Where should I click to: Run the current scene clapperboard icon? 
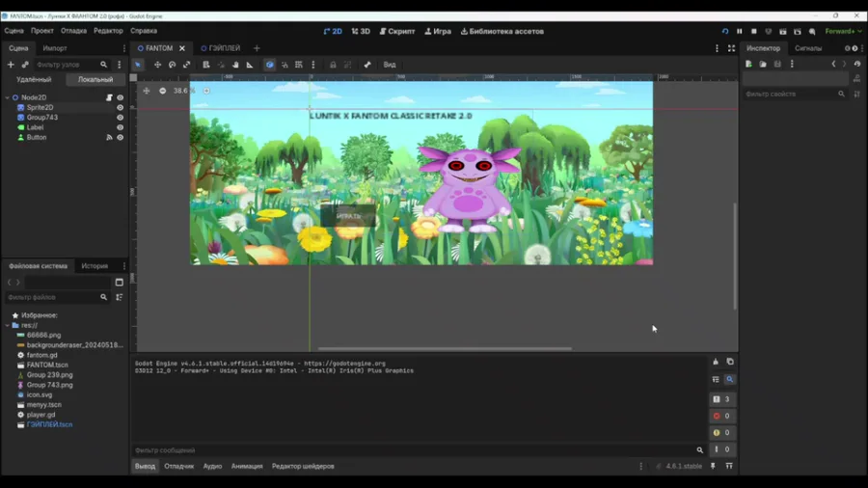(783, 32)
